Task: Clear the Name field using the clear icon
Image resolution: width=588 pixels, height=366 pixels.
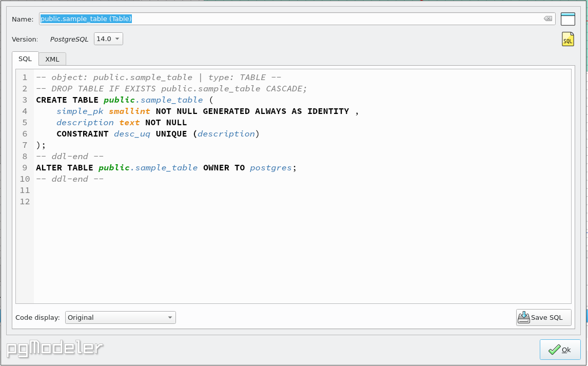Action: 548,18
